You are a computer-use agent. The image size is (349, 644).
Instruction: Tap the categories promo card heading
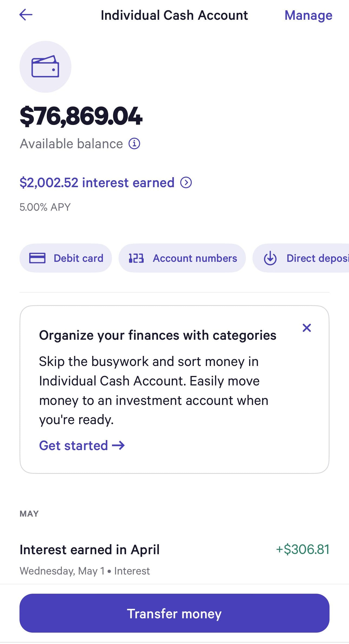157,335
